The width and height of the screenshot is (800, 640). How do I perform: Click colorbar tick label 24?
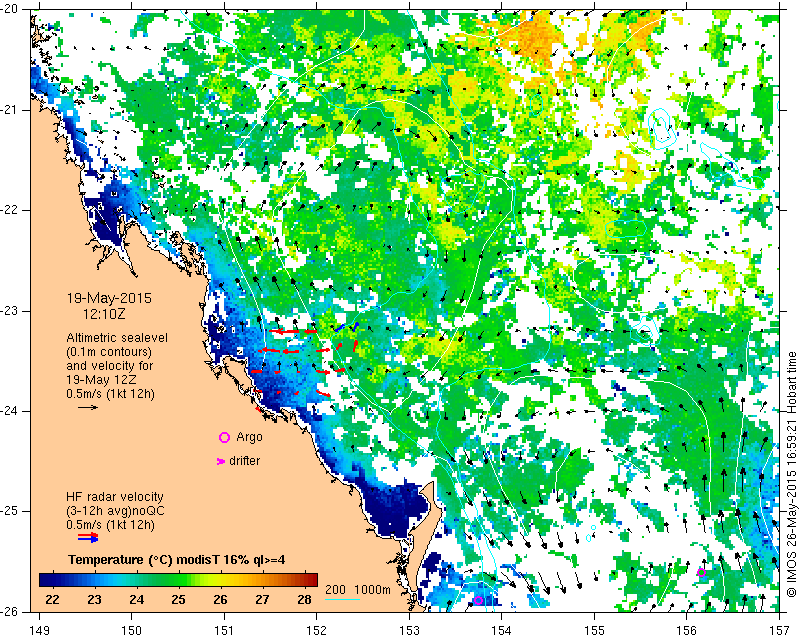tap(136, 600)
